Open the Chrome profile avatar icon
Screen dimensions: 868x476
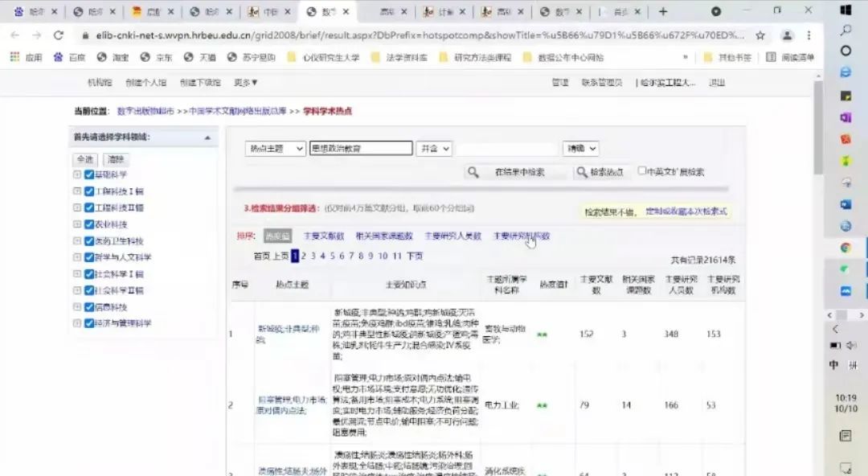pyautogui.click(x=788, y=35)
